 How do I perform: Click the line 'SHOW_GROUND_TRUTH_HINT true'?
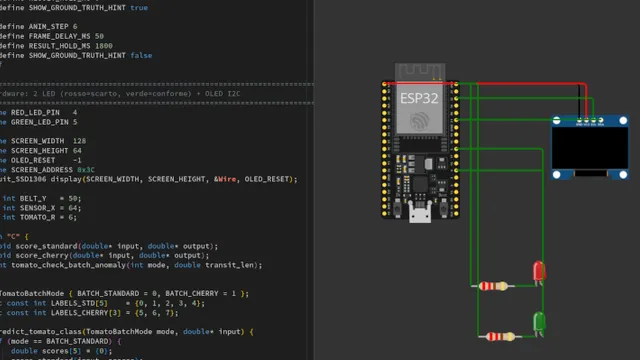pos(74,7)
